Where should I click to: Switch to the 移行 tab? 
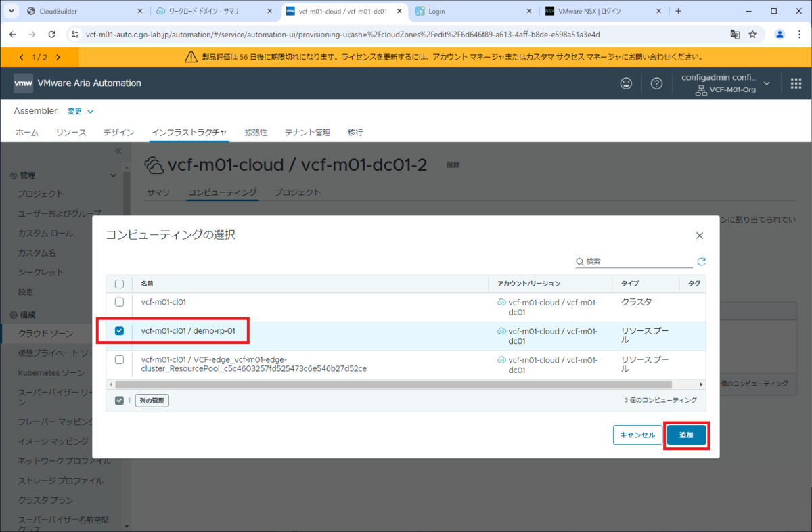click(355, 133)
